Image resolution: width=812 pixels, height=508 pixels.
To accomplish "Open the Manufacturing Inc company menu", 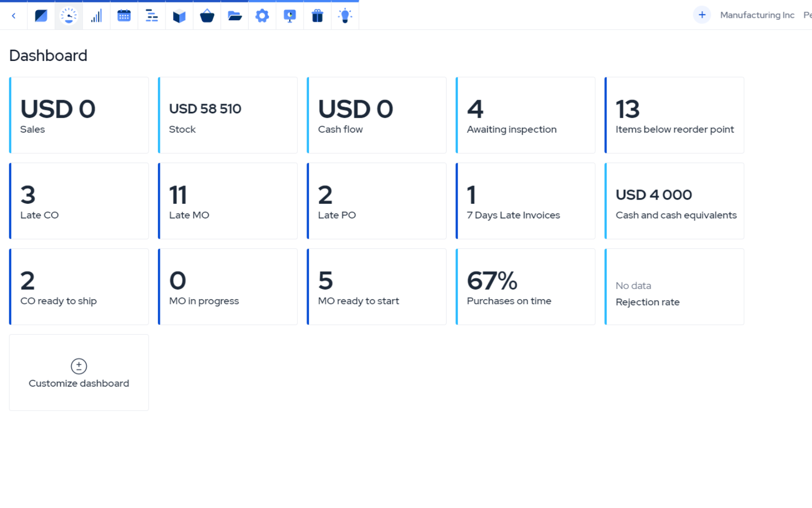I will [757, 15].
